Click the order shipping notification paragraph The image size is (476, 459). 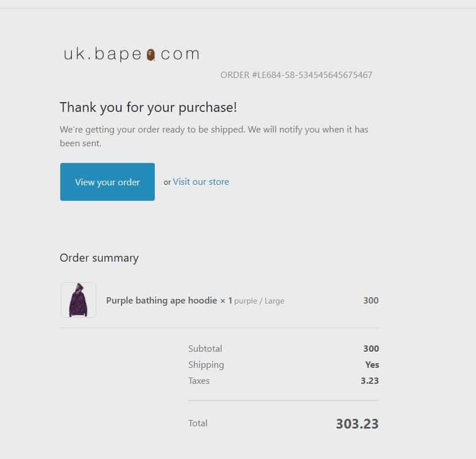click(x=213, y=136)
